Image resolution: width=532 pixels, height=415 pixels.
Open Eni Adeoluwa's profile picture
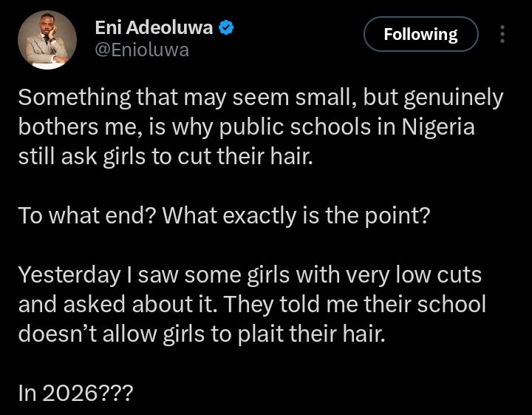pos(46,40)
